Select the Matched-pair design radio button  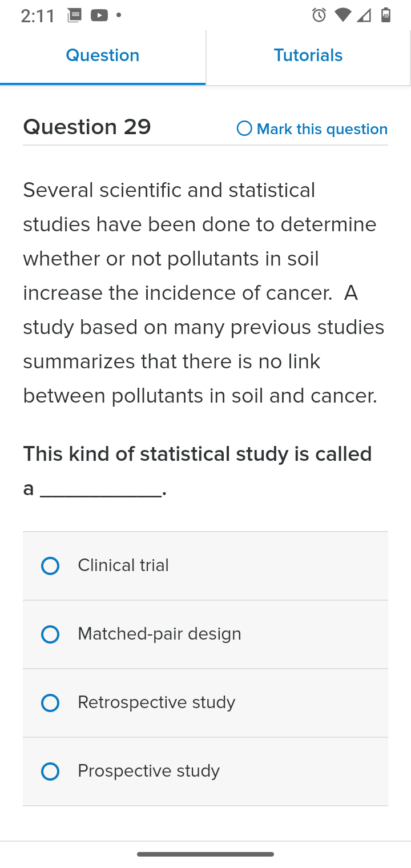(x=50, y=634)
